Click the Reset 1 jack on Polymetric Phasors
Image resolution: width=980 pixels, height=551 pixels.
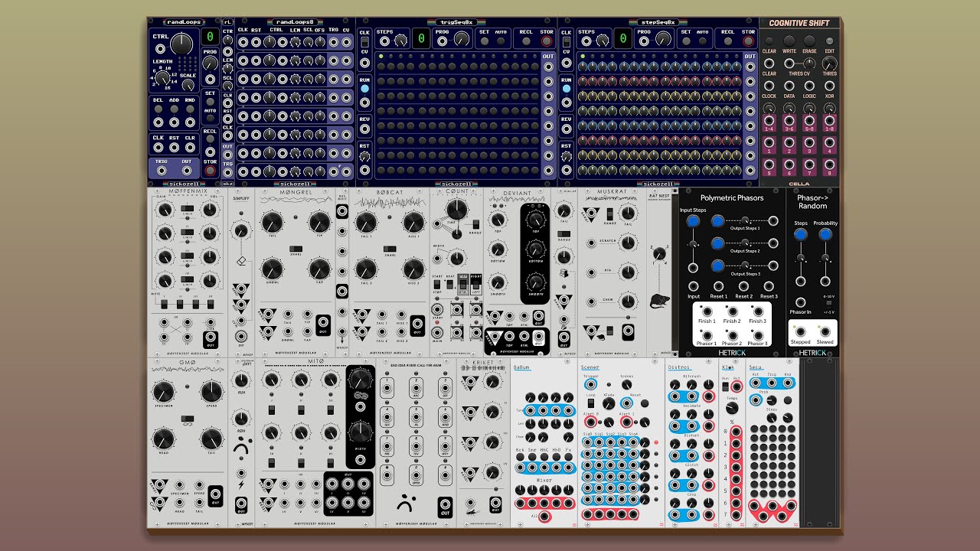click(x=718, y=286)
